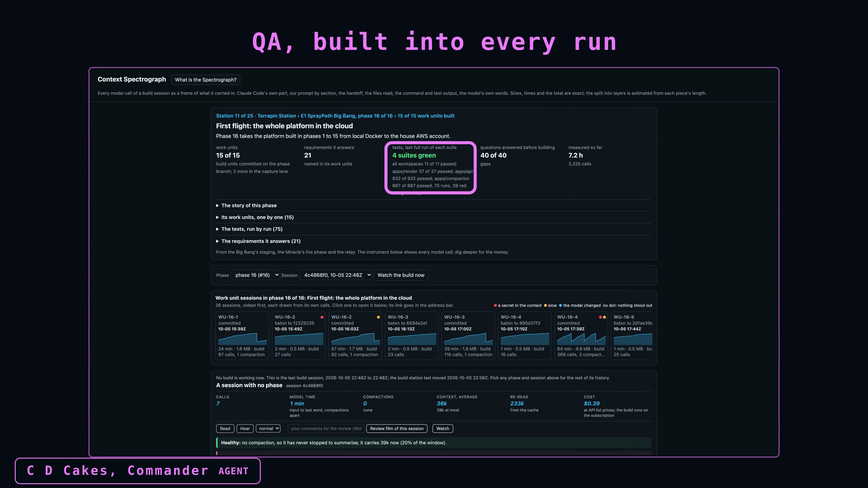The image size is (868, 488).
Task: Open the WU-16-3 committed 10-05 17:00Z card
Action: 468,336
